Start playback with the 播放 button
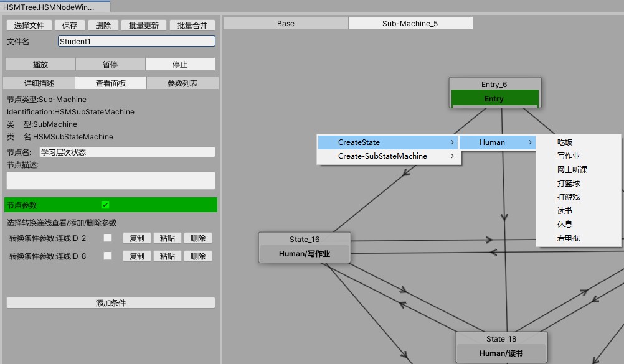This screenshot has height=364, width=624. coord(40,65)
